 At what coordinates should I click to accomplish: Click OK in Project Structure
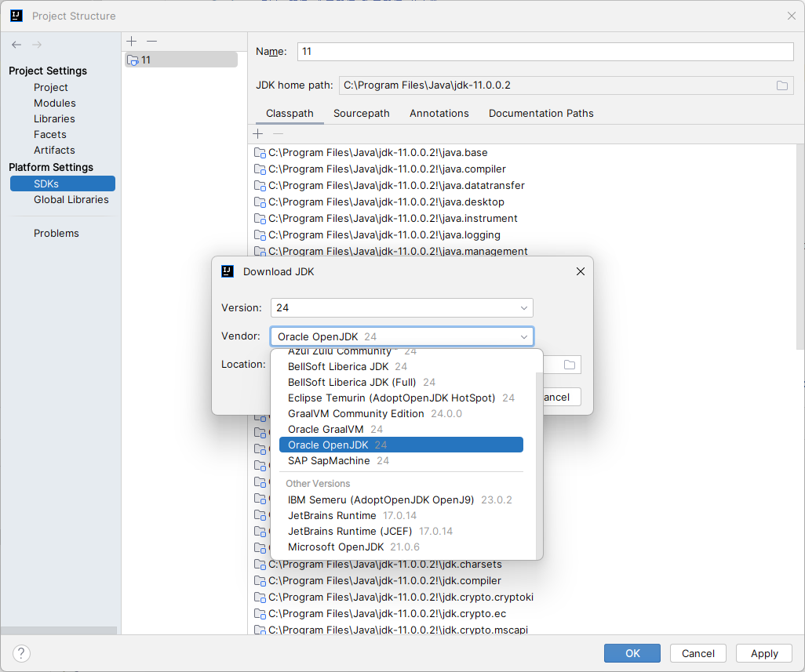coord(632,653)
